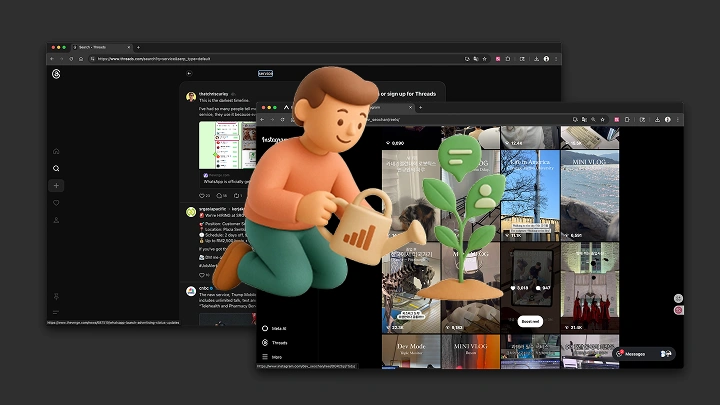Click the home button in Threads browser toolbar
This screenshot has height=405, width=720.
tap(81, 59)
